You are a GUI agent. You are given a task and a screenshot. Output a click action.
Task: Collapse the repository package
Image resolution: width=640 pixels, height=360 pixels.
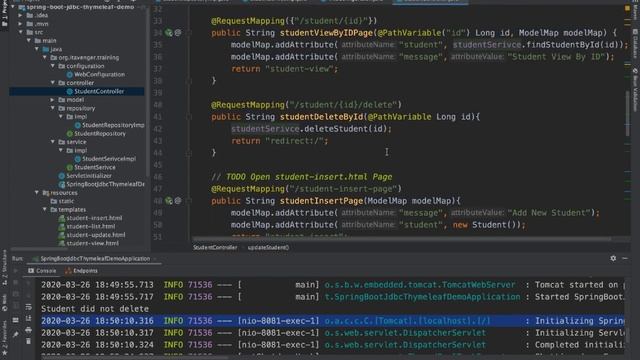pyautogui.click(x=53, y=108)
